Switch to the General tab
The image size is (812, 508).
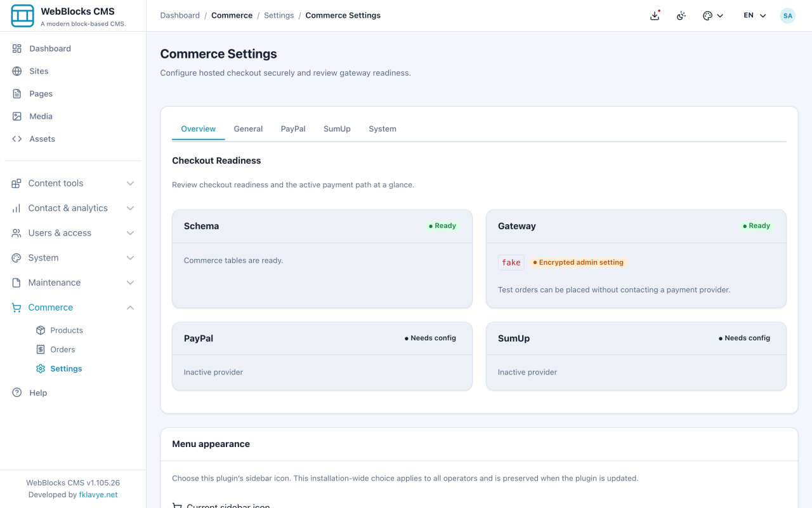click(x=248, y=129)
